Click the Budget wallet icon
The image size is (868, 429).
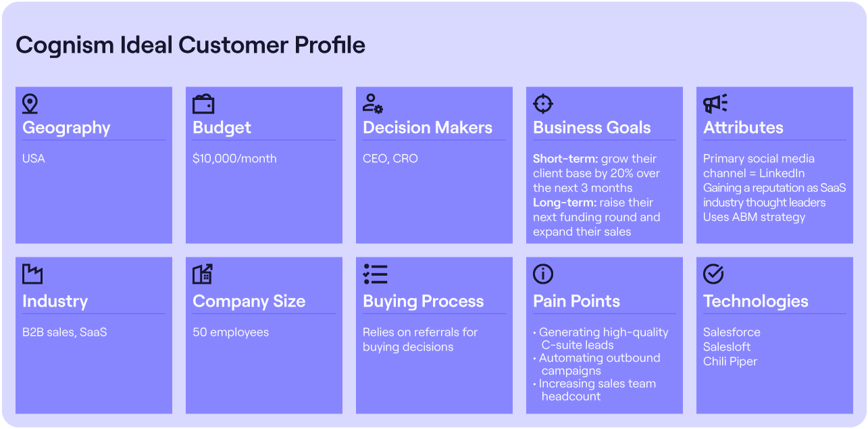point(203,104)
